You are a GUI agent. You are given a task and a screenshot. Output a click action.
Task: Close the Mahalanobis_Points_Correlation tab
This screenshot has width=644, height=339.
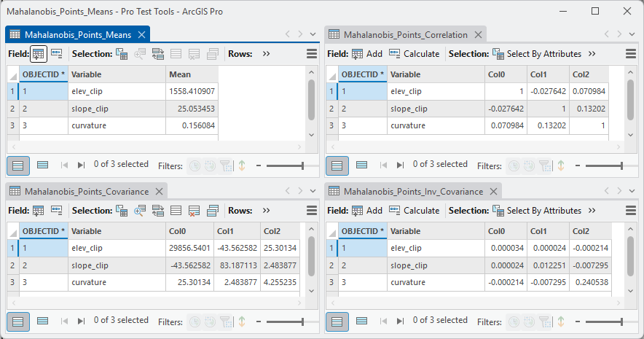point(478,35)
